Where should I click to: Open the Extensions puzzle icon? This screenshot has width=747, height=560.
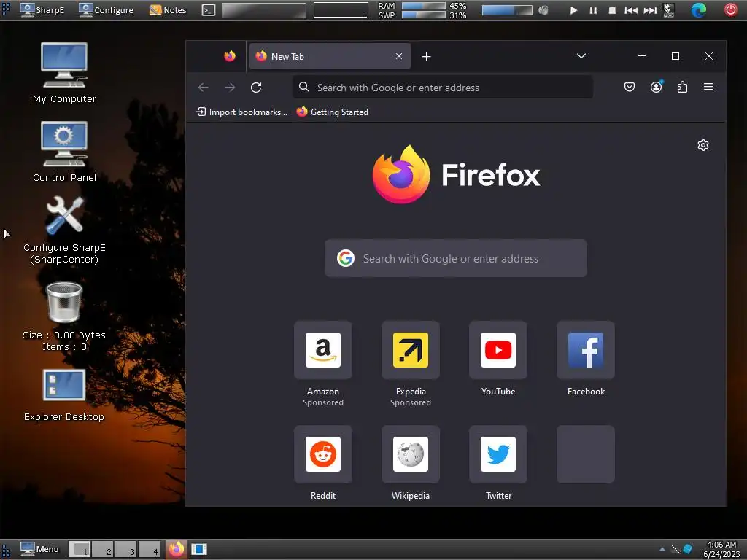[682, 87]
